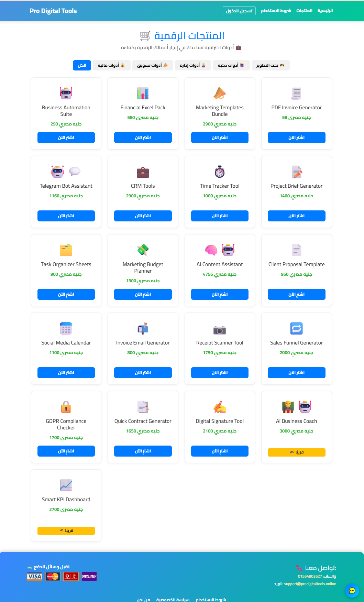Click the Digital Signature pencil icon
Image resolution: width=364 pixels, height=602 pixels.
[220, 407]
